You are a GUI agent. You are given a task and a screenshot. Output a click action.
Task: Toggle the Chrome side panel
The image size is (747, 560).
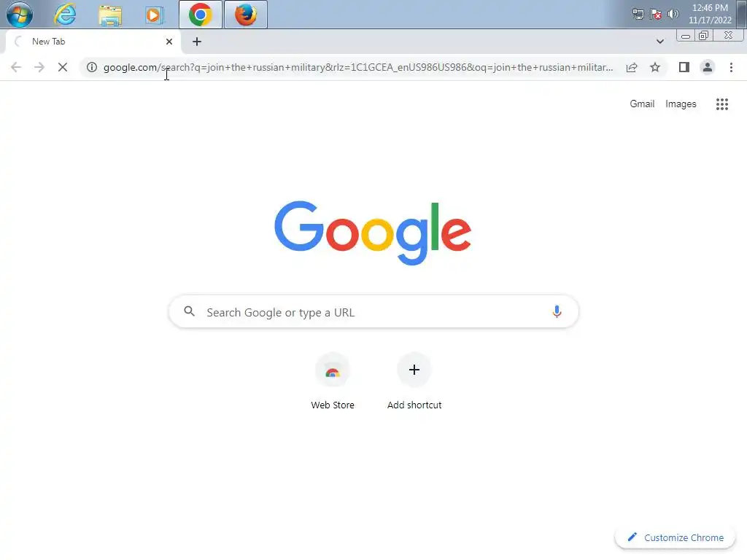tap(684, 67)
